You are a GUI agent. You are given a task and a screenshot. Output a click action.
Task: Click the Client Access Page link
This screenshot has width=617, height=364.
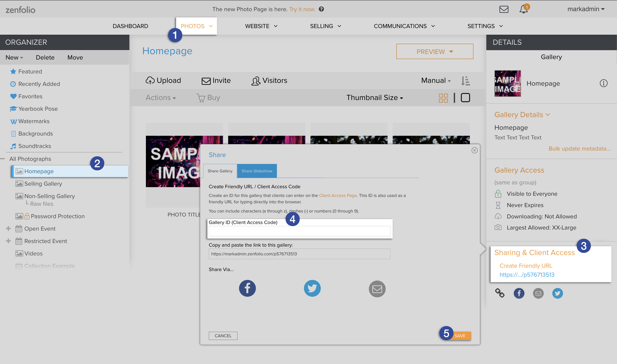point(338,195)
